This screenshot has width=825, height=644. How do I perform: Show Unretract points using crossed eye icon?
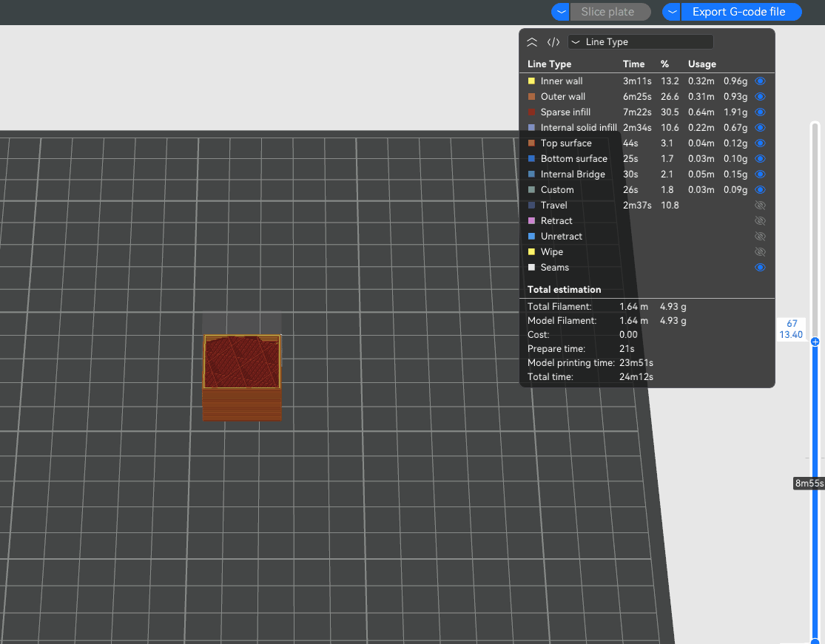point(760,237)
